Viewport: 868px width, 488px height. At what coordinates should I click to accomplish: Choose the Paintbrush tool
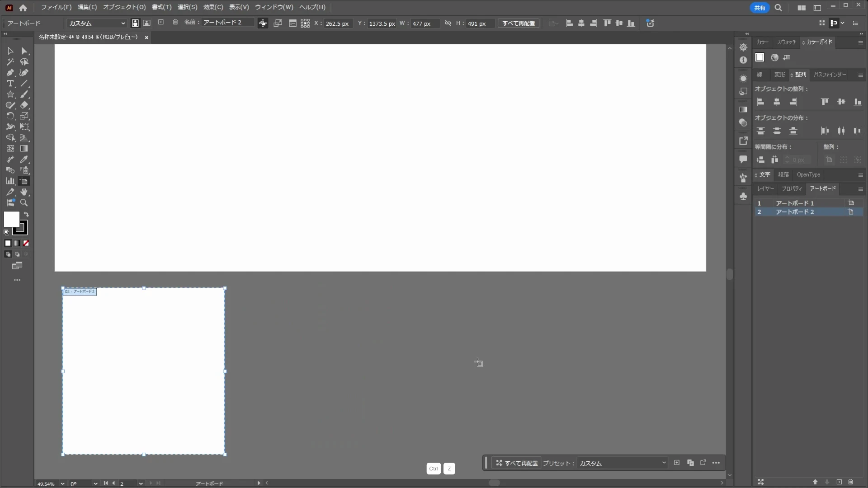click(24, 94)
